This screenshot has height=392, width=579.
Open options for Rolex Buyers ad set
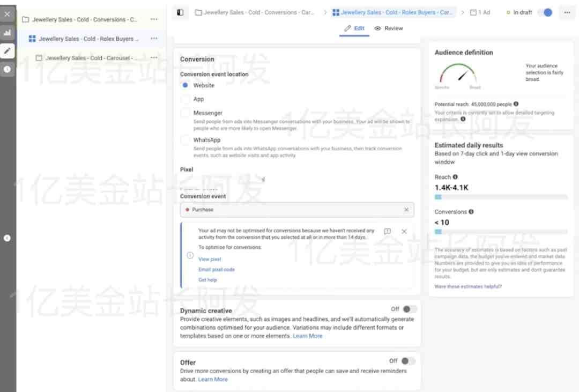pyautogui.click(x=154, y=39)
